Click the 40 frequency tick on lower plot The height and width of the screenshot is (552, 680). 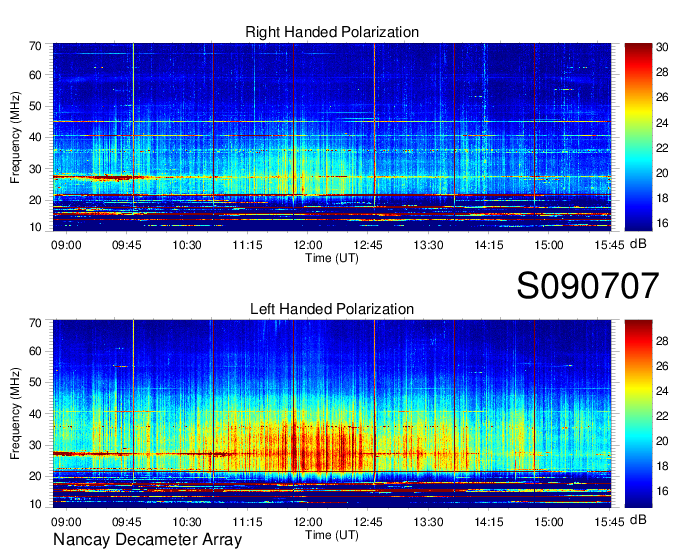(x=35, y=414)
